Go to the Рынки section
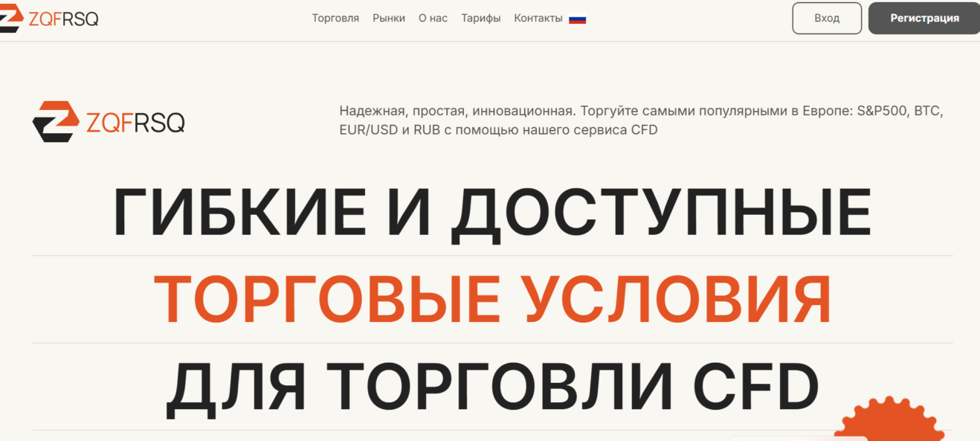Screen dimensions: 980x441 [x=389, y=19]
